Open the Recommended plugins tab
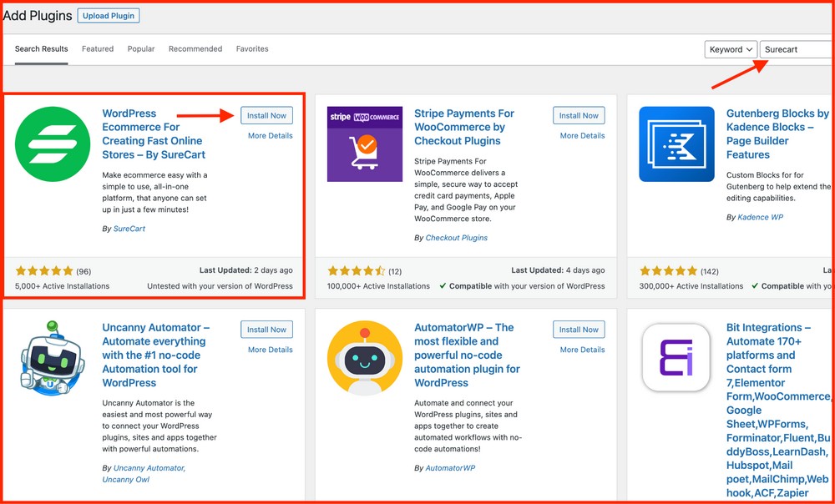This screenshot has width=835, height=504. [195, 49]
